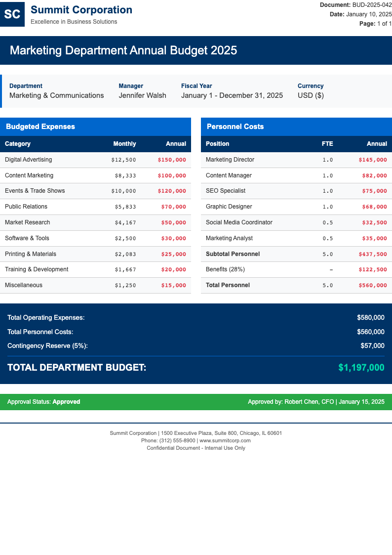Screen dimensions: 392x555
Task: Click the $1,197,000 total budget figure
Action: (361, 368)
